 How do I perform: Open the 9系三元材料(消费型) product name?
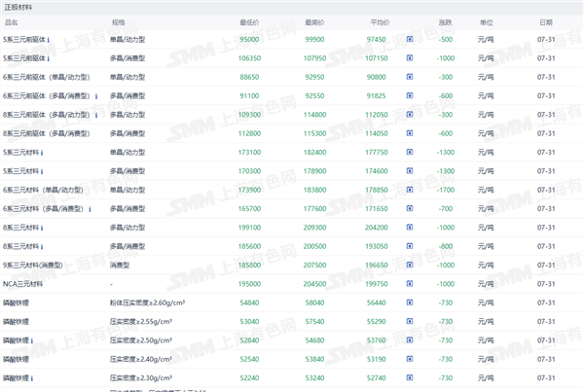32,265
